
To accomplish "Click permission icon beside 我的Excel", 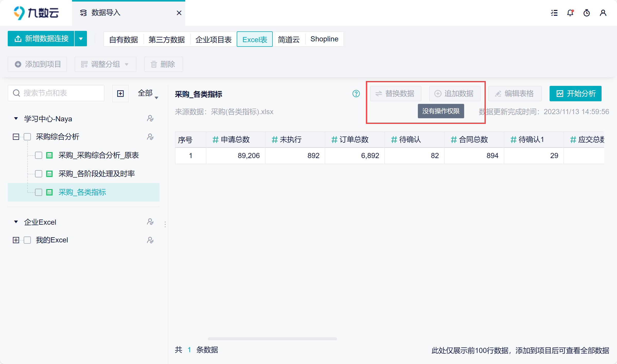I will pos(150,240).
